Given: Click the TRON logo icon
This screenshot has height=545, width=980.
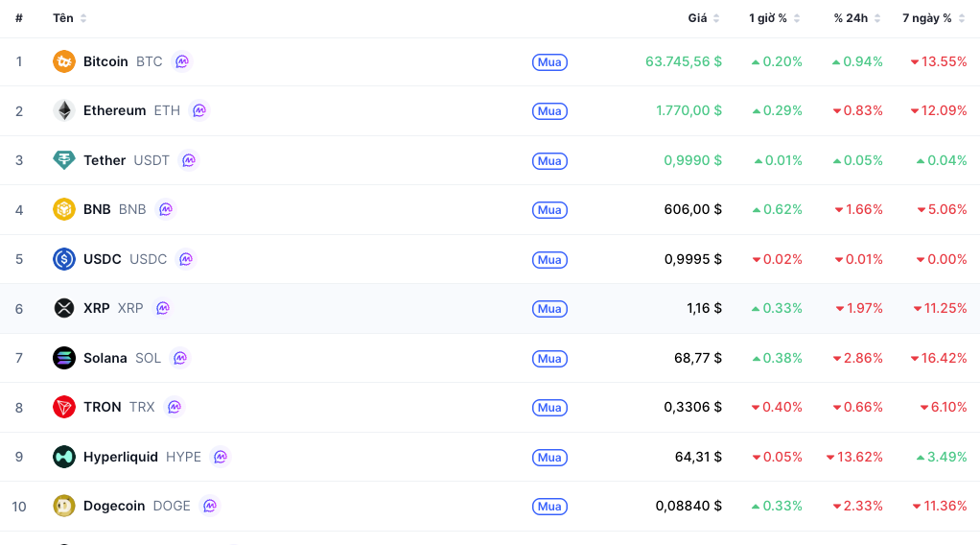Looking at the screenshot, I should [x=63, y=407].
